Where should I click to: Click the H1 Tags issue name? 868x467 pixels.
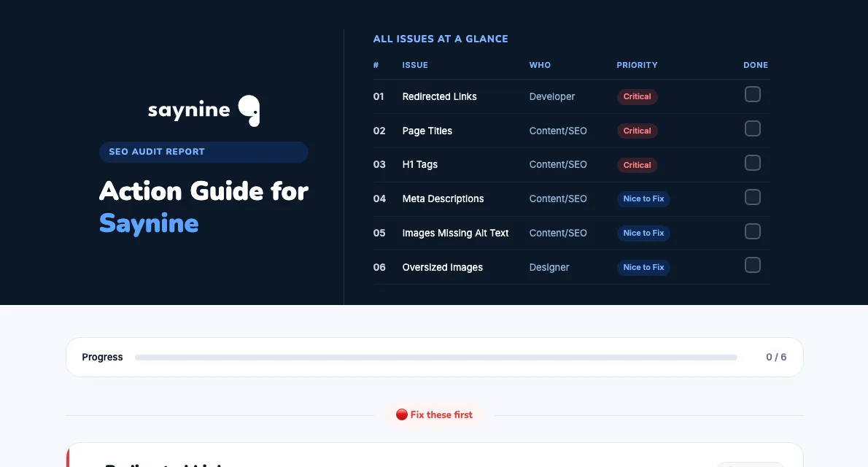420,164
